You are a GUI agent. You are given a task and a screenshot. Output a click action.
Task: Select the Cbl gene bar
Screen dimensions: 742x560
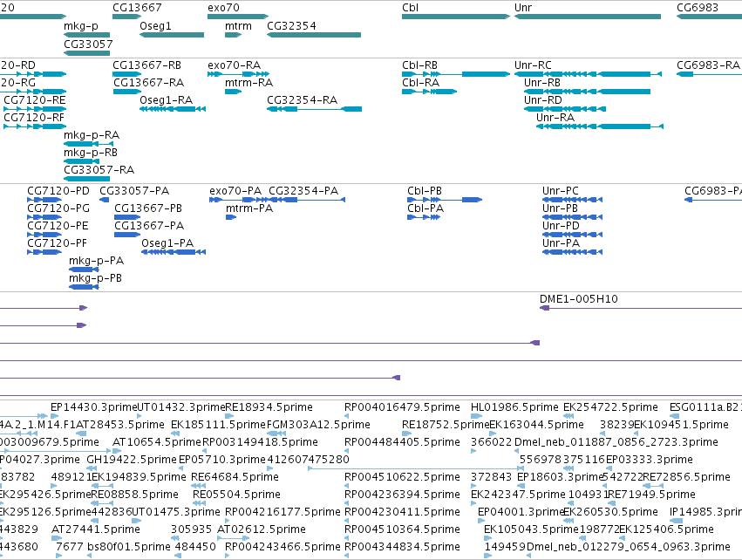tap(456, 17)
